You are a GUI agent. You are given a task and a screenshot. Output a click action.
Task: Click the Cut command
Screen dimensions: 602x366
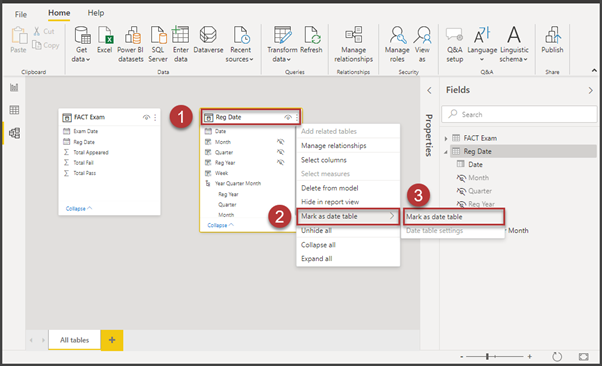point(44,31)
